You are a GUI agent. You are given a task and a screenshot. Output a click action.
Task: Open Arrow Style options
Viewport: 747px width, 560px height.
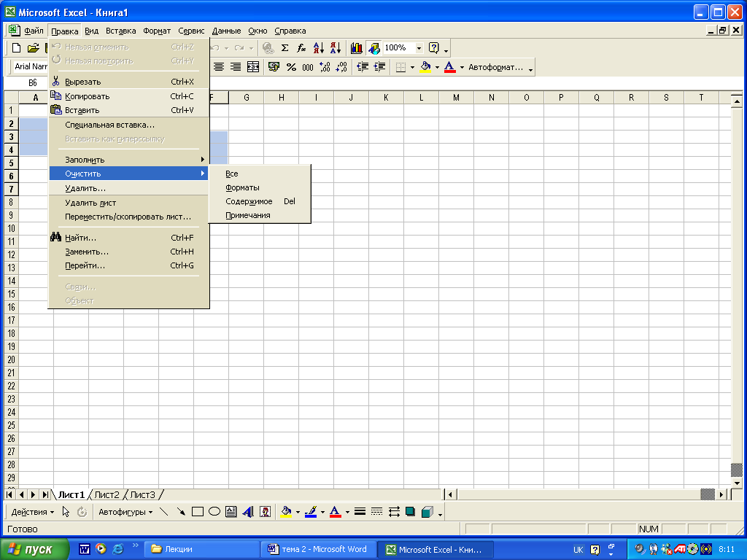pos(394,512)
